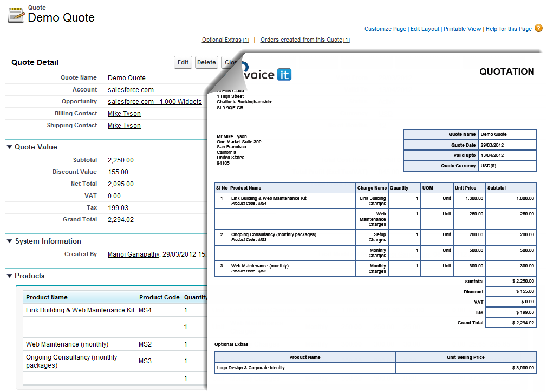Open the Manoj Ganapathy user link
The image size is (547, 392).
pos(134,254)
